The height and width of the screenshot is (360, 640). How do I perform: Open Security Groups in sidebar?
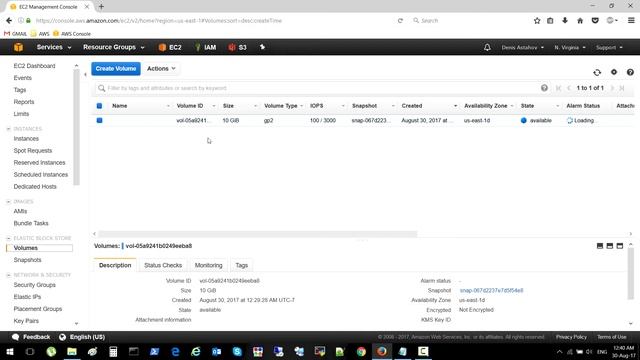click(x=35, y=285)
